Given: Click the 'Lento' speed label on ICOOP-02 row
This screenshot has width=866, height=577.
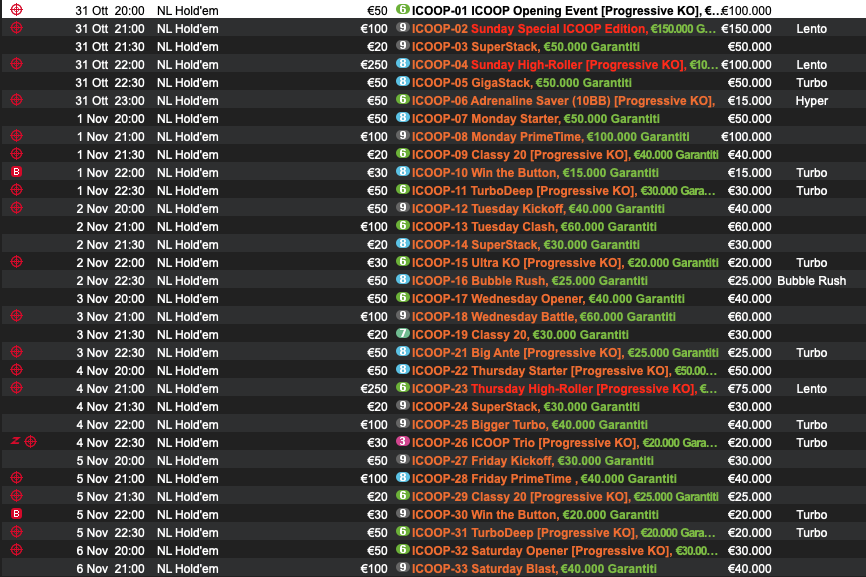Looking at the screenshot, I should (811, 29).
